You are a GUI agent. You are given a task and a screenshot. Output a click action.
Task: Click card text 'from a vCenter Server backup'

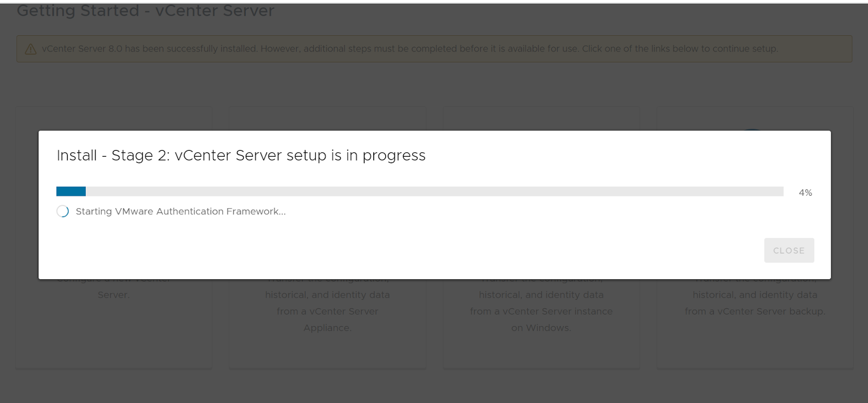click(x=755, y=311)
